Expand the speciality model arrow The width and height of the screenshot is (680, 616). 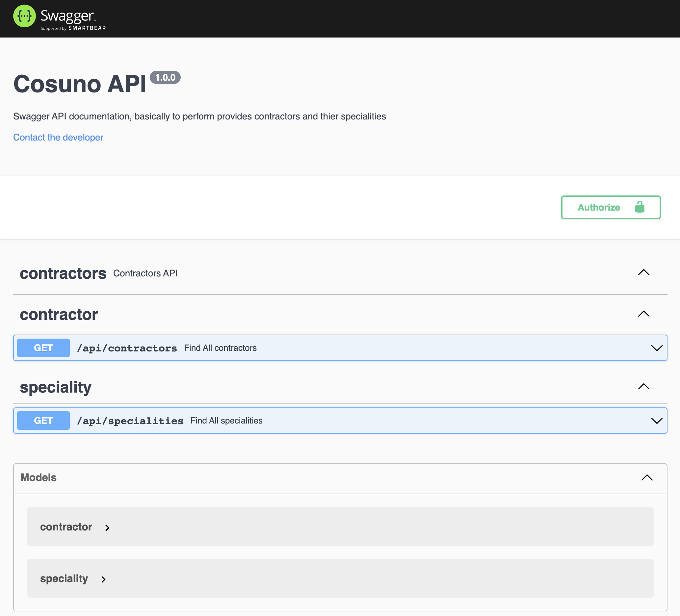tap(103, 579)
